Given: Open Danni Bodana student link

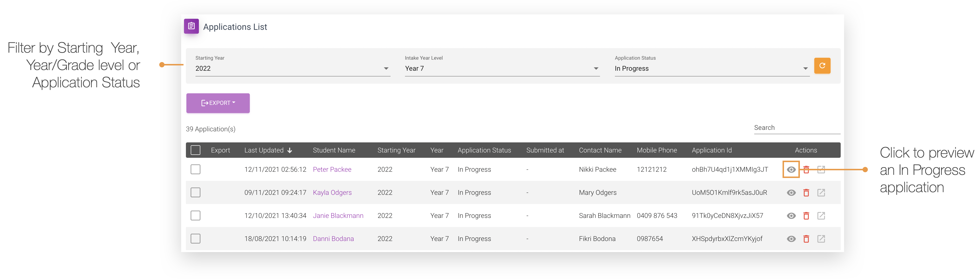Looking at the screenshot, I should pos(333,239).
